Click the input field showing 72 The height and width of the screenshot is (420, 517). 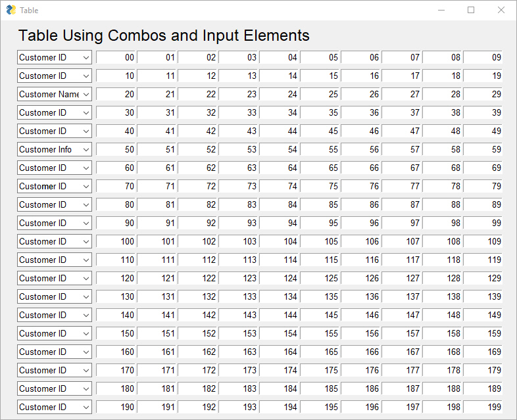coord(197,186)
